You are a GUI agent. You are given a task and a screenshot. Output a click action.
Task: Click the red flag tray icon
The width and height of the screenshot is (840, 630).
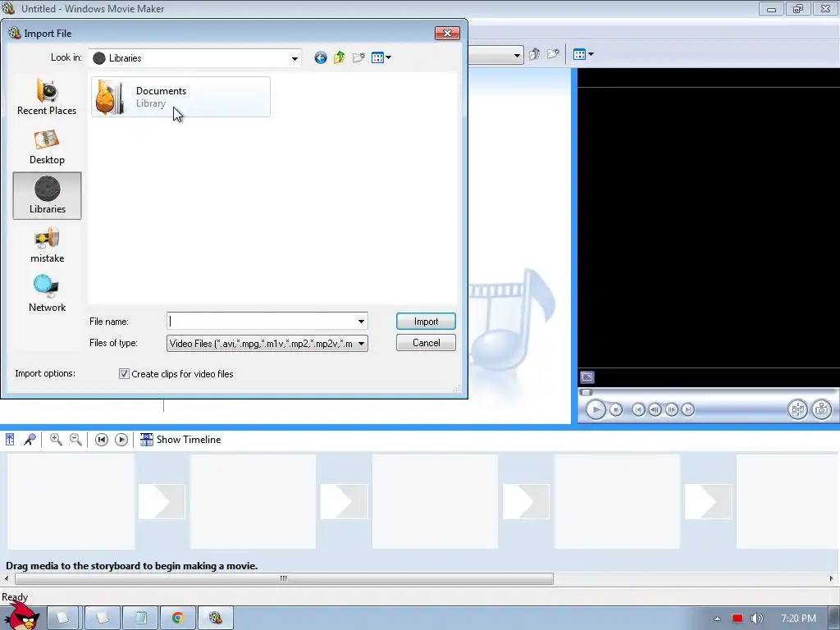[737, 619]
